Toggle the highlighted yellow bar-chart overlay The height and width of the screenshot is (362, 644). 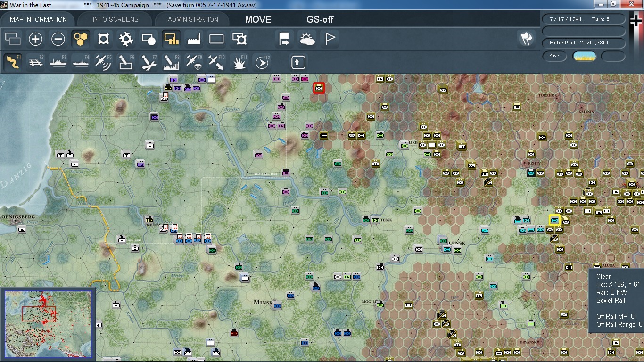point(171,39)
